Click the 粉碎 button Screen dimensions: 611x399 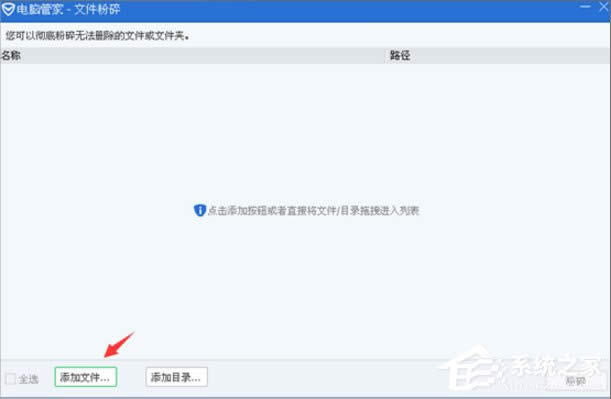point(575,381)
